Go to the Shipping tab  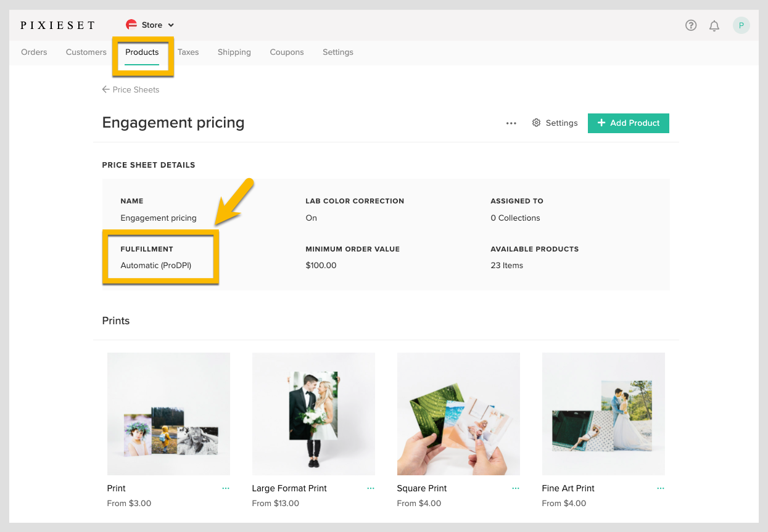click(x=234, y=52)
